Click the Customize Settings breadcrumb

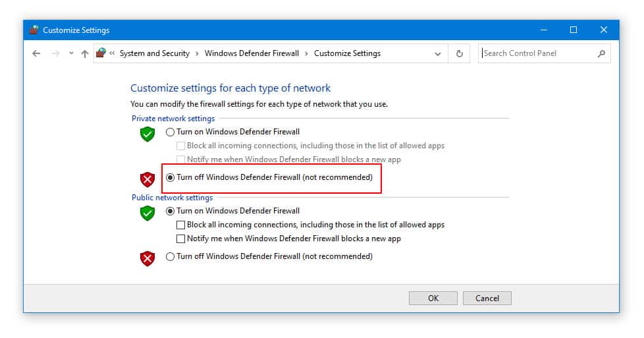[x=347, y=53]
